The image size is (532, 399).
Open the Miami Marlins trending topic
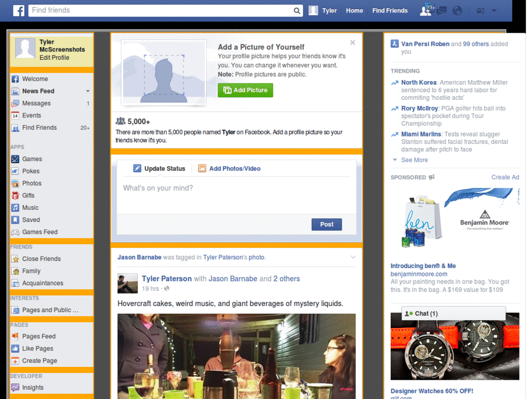(421, 134)
